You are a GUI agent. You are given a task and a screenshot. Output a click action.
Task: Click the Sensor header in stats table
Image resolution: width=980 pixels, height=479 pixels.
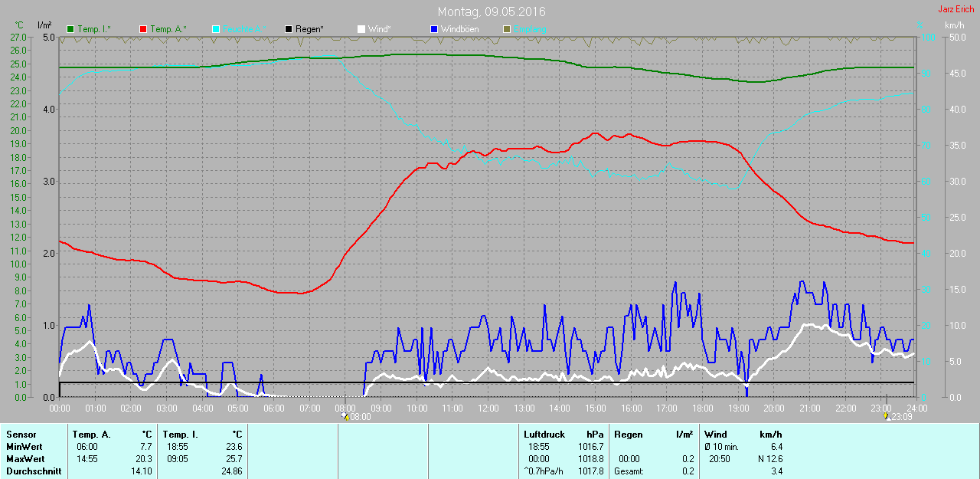point(21,435)
